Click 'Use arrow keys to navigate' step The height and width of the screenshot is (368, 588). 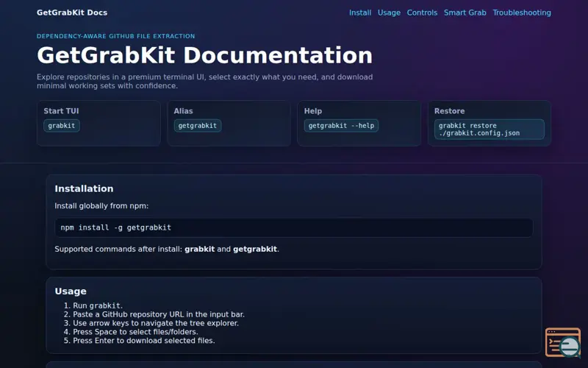(156, 323)
